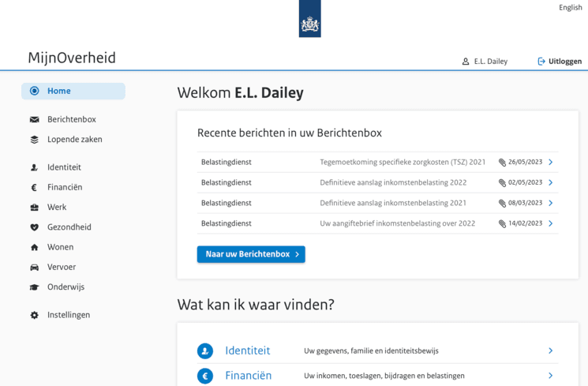Open Instellingen via the gear icon
Image resolution: width=588 pixels, height=386 pixels.
(34, 315)
